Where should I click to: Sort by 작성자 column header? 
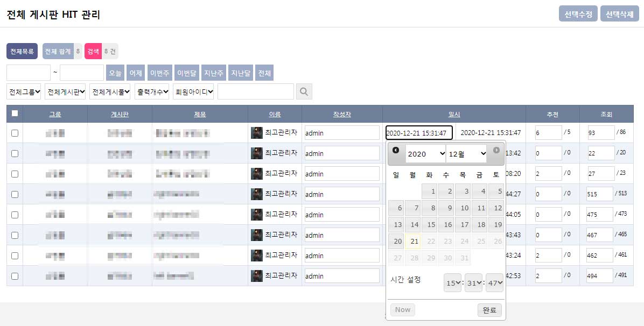tap(342, 114)
